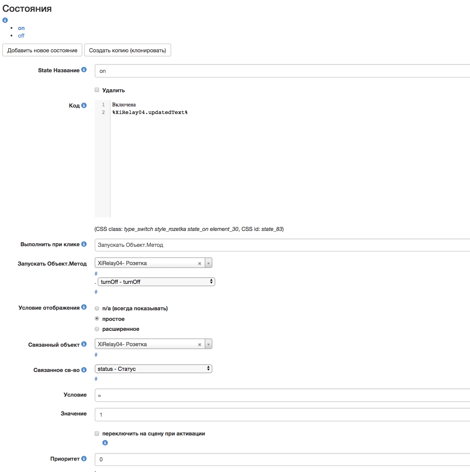This screenshot has height=476, width=470.
Task: Enable переключить на сцену при активации
Action: (97, 433)
